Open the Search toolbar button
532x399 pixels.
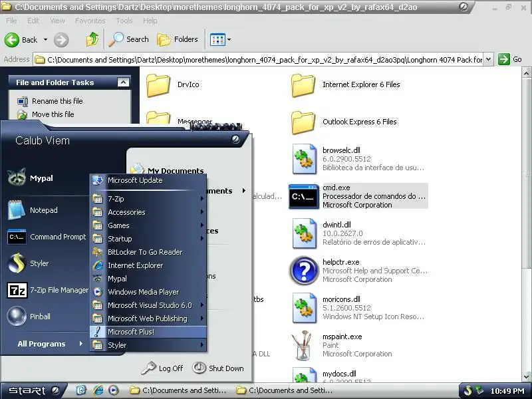[x=129, y=39]
